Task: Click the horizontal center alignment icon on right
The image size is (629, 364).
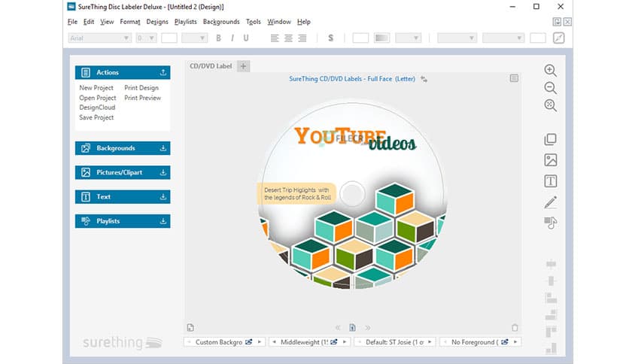Action: (x=552, y=264)
